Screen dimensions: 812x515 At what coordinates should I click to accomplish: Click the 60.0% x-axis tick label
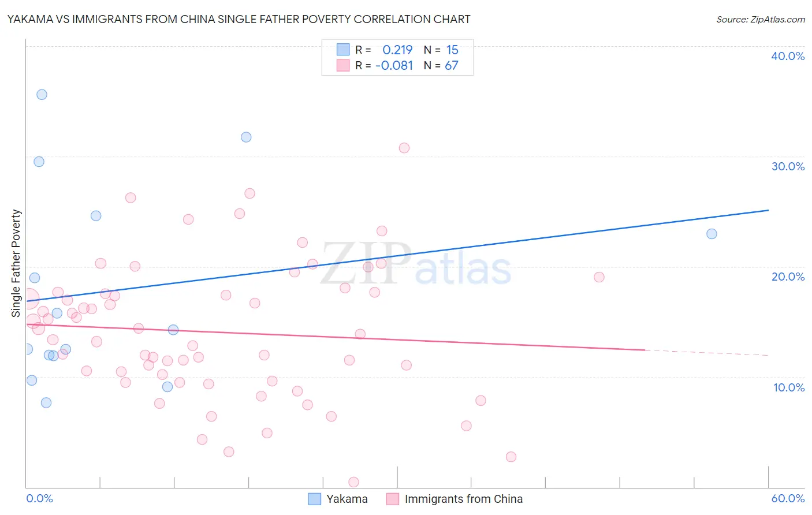(x=788, y=498)
